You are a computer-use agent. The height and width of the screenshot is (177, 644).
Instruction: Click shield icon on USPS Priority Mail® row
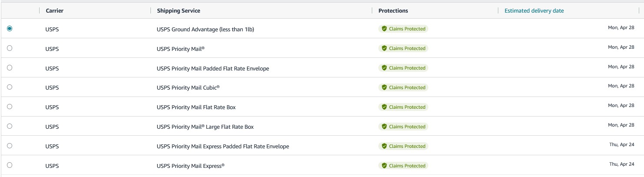384,48
